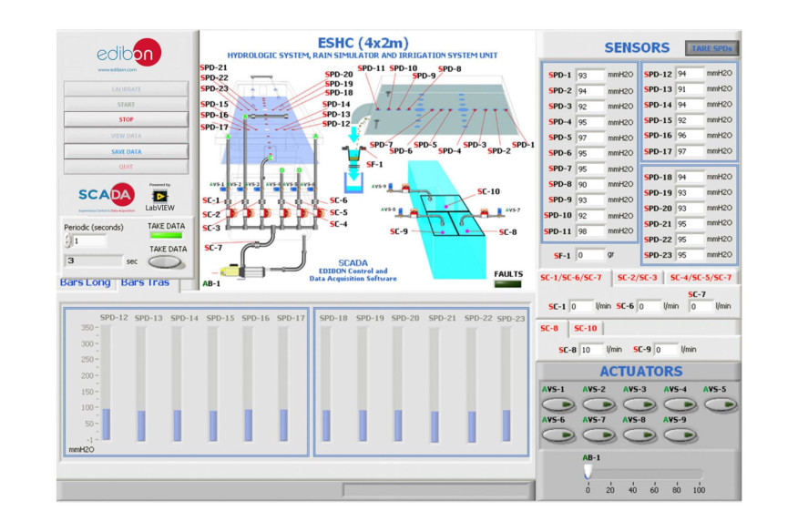Viewport: 798px width, 532px height.
Task: Toggle the TAKE DATA switch
Action: [x=163, y=261]
